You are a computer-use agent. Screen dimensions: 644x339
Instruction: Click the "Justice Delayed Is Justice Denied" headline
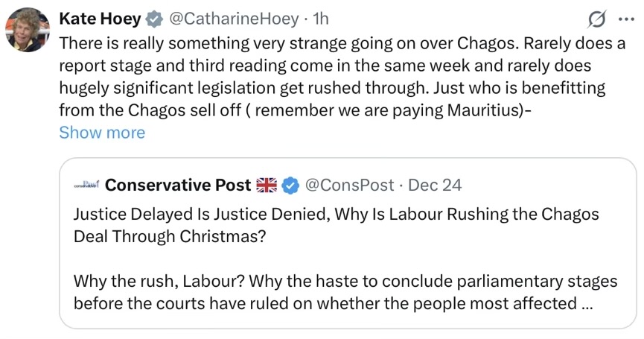pyautogui.click(x=335, y=214)
